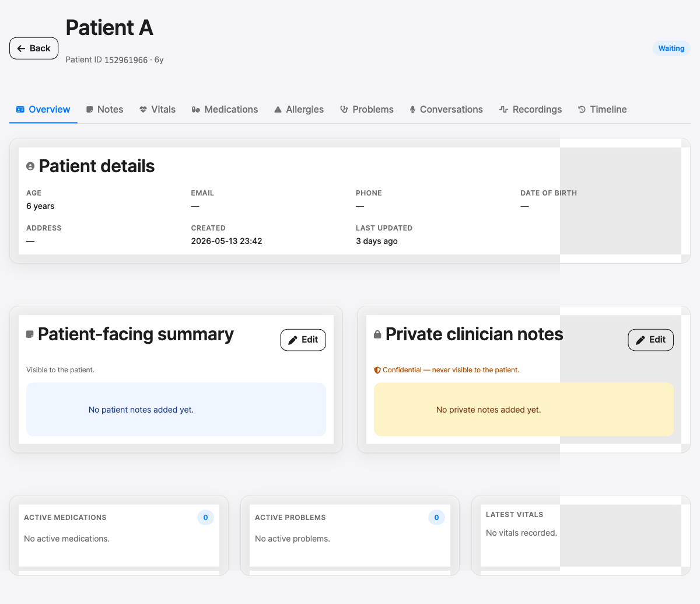Click the "Patient-facing summary" heading
The image size is (700, 604).
(x=136, y=334)
